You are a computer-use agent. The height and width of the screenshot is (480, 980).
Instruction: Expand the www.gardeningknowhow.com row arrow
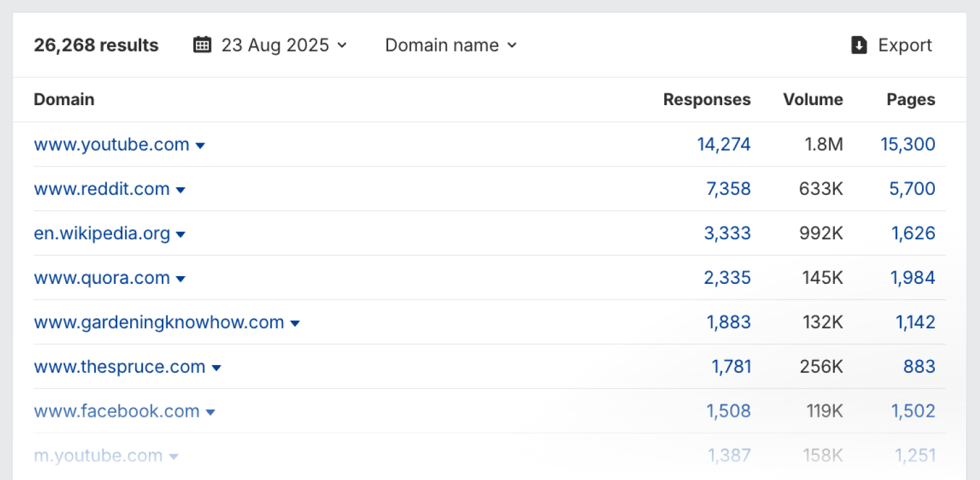(x=295, y=324)
